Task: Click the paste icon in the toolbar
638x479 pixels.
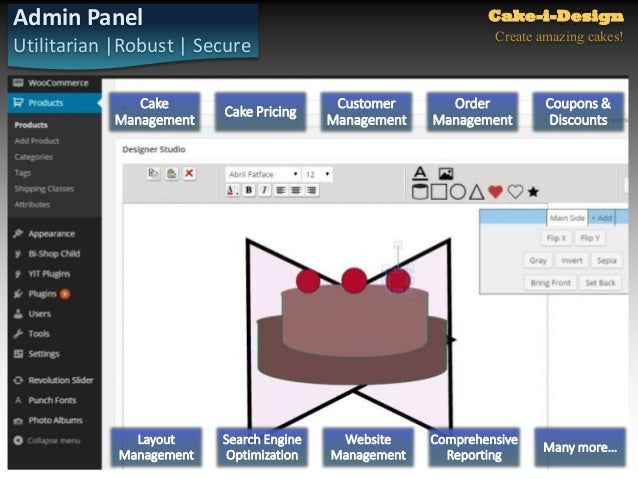Action: click(171, 173)
